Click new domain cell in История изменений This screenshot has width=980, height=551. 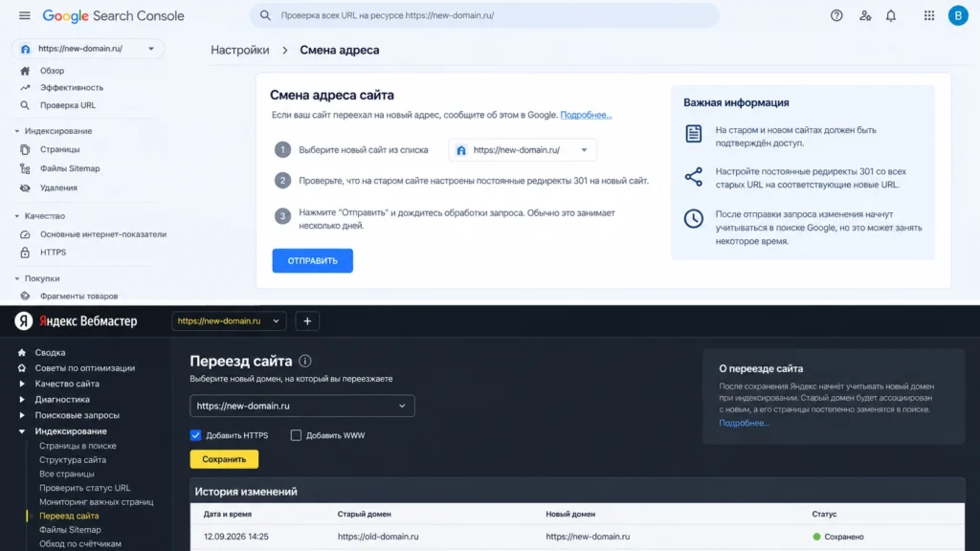pyautogui.click(x=588, y=537)
